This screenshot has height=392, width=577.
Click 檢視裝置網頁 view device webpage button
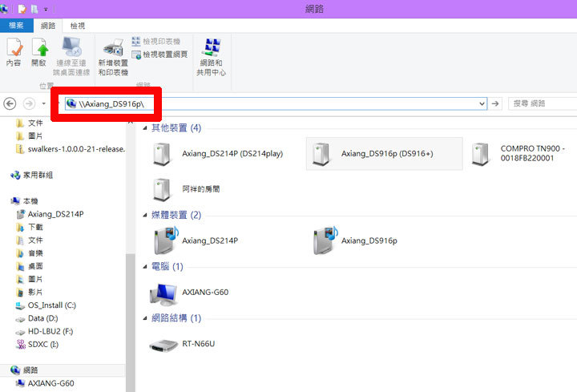(x=160, y=55)
